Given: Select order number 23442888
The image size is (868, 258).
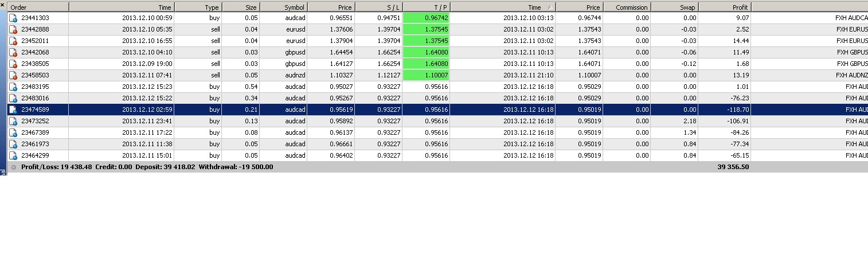Looking at the screenshot, I should click(35, 29).
